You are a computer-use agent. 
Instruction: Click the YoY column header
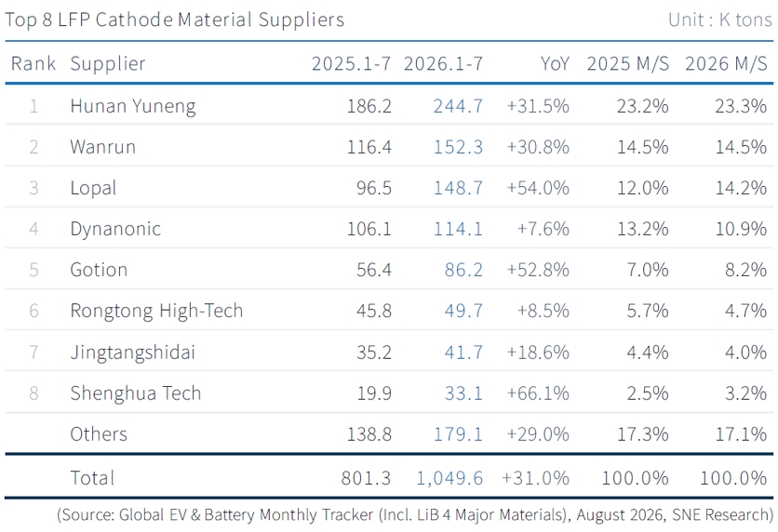pos(555,63)
